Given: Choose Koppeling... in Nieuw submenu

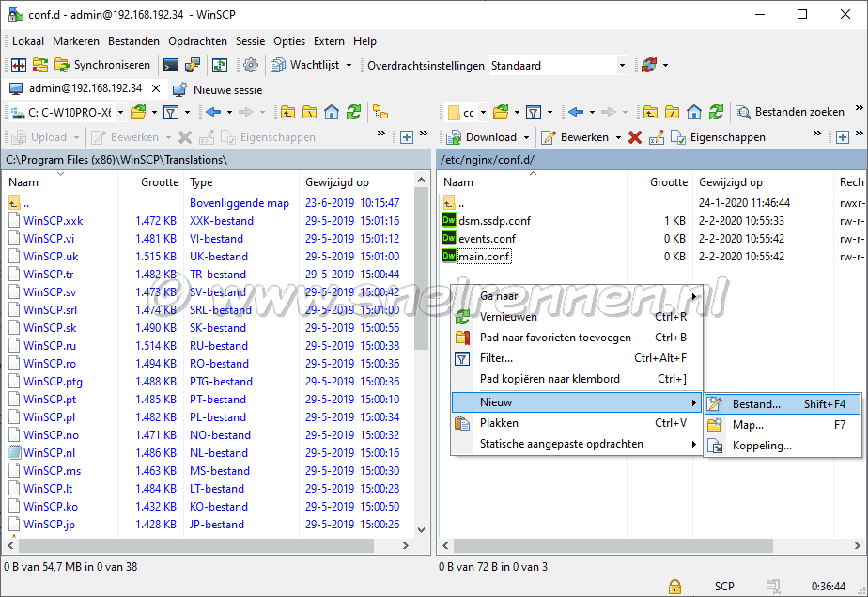Looking at the screenshot, I should tap(783, 446).
